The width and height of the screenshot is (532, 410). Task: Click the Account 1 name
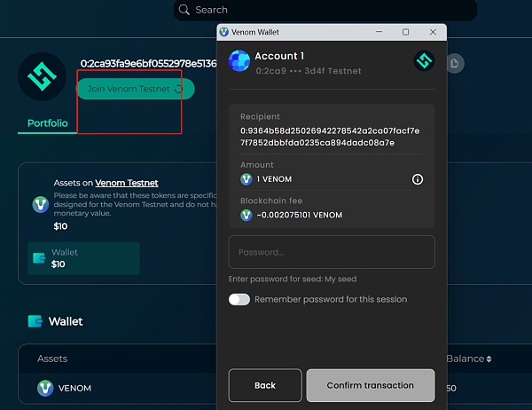pyautogui.click(x=279, y=56)
